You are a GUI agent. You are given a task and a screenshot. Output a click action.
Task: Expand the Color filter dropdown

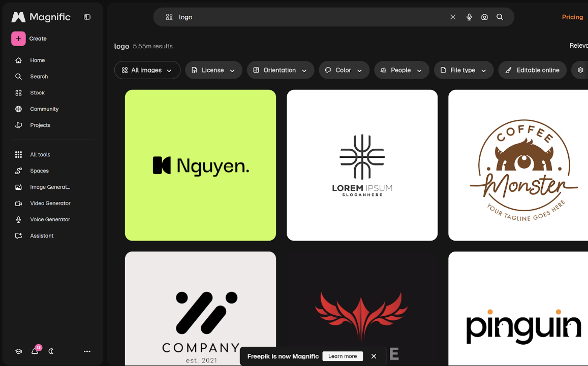pyautogui.click(x=344, y=70)
